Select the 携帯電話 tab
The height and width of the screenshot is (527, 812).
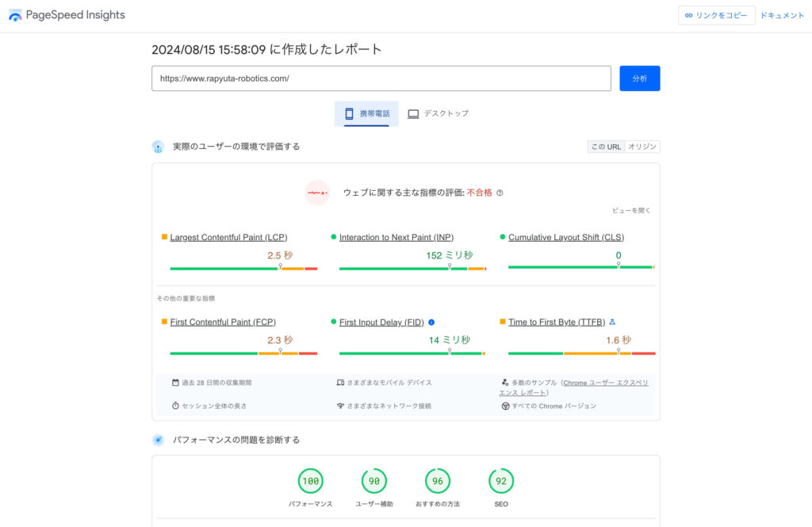point(366,113)
